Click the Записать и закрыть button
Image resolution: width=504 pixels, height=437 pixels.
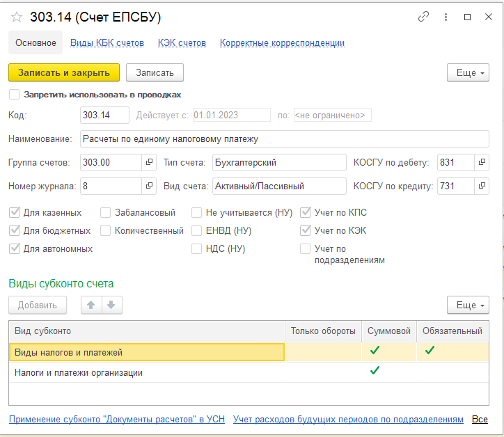64,72
